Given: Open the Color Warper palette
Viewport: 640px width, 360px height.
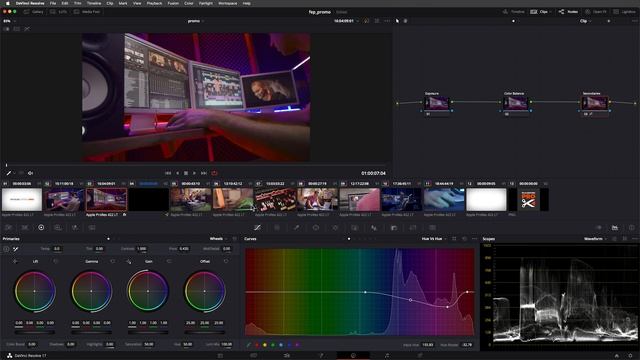Looking at the screenshot, I should tap(277, 227).
